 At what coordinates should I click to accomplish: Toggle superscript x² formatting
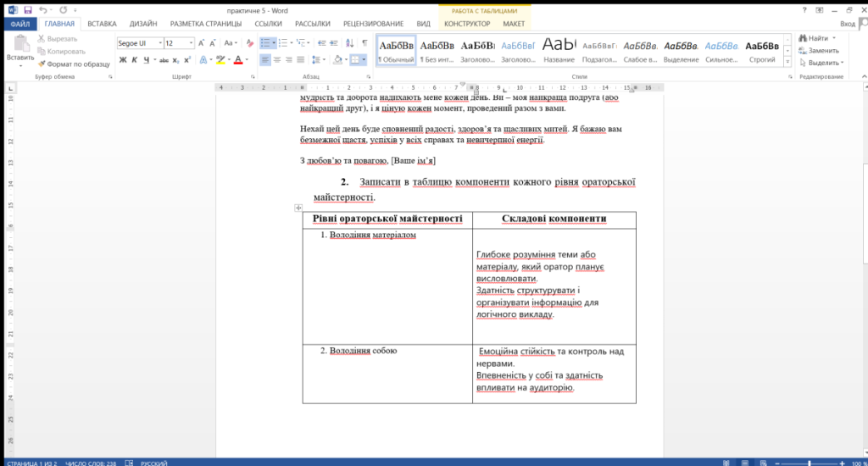pyautogui.click(x=187, y=60)
